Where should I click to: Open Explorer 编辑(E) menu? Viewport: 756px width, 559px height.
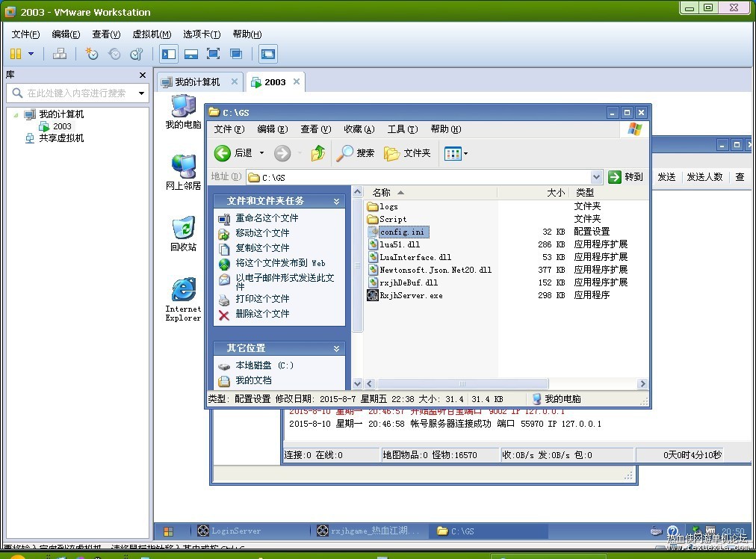pyautogui.click(x=273, y=129)
